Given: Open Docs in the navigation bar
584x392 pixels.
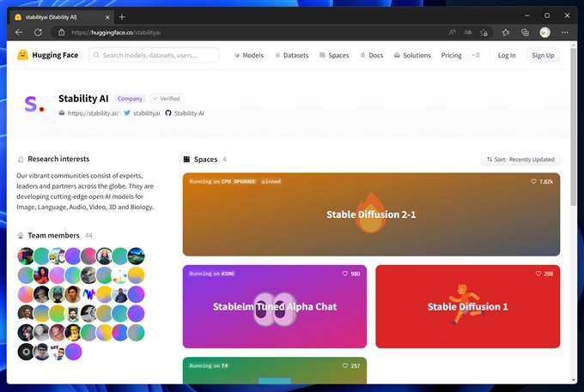Looking at the screenshot, I should point(372,55).
